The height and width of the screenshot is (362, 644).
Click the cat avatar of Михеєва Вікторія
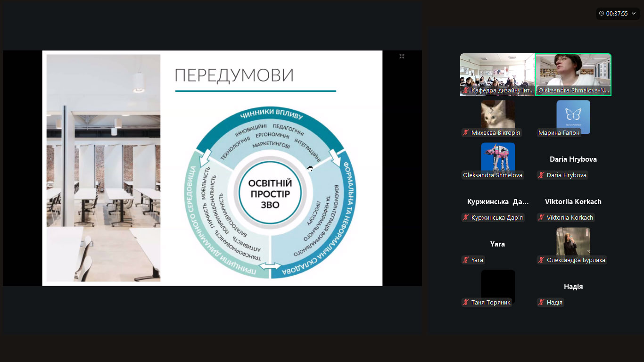[498, 114]
